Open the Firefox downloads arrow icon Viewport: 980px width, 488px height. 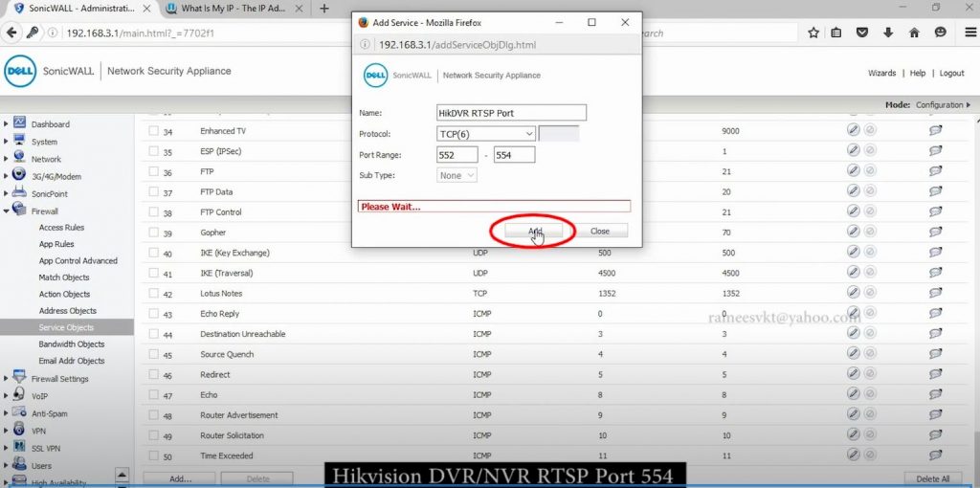(888, 33)
